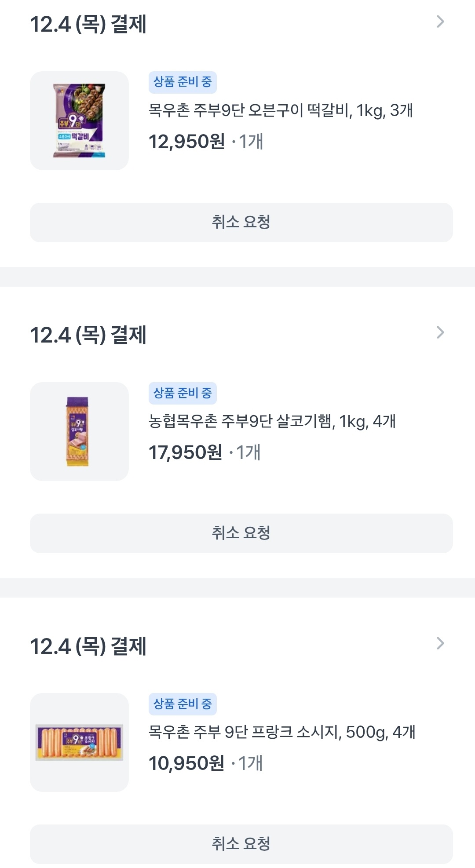Tap 12.4 (목) 결제 header above 살코기햄
The image size is (475, 868).
pyautogui.click(x=88, y=335)
